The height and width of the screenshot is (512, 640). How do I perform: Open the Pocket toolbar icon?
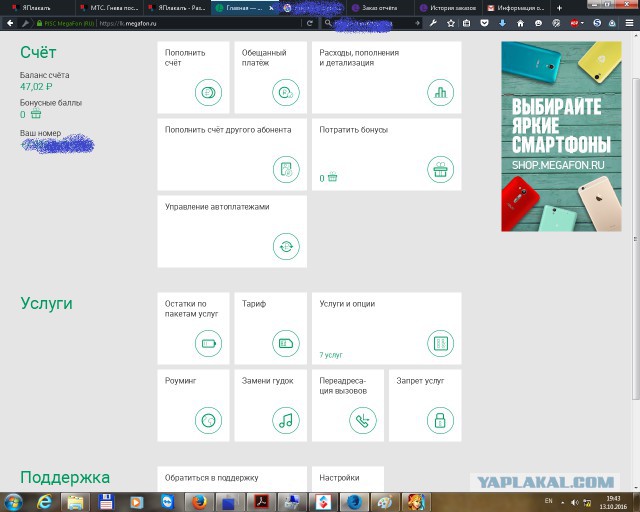tap(484, 23)
